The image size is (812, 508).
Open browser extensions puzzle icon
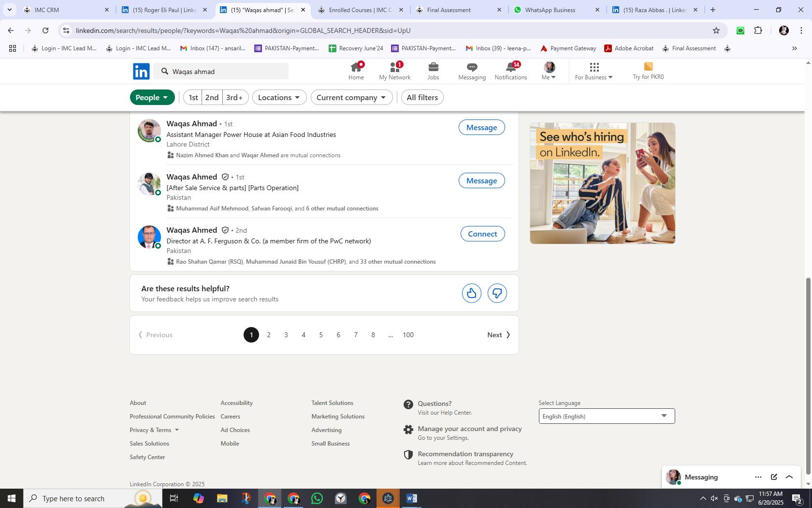click(x=758, y=30)
